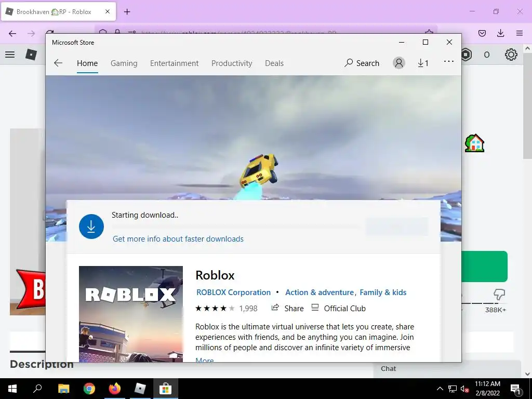The image size is (532, 399).
Task: Open Google Chrome from taskbar
Action: click(89, 389)
